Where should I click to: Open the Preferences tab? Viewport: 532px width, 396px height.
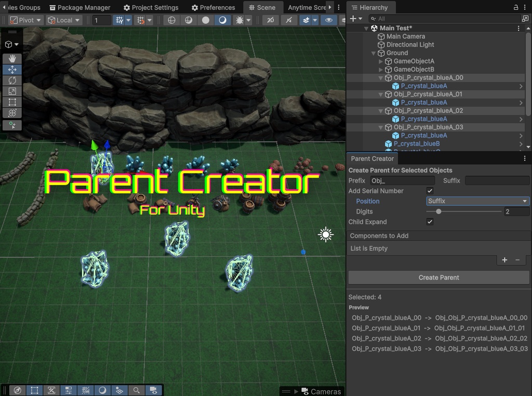point(213,7)
